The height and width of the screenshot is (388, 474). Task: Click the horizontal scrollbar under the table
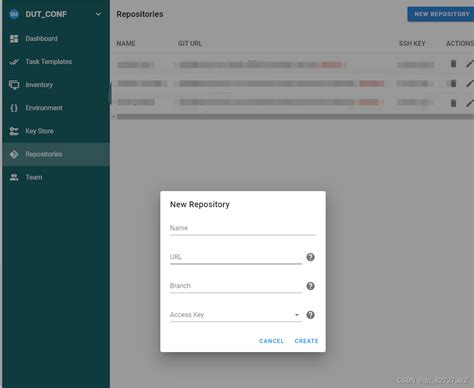coord(295,117)
